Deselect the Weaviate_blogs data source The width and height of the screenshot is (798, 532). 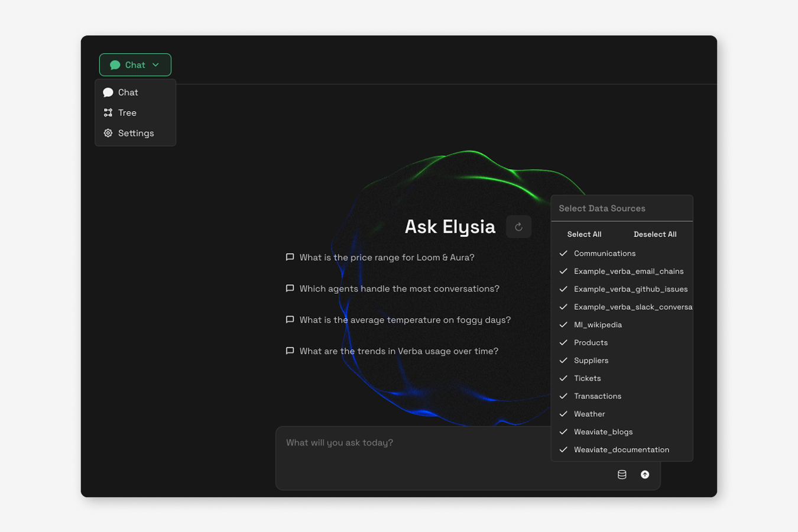(x=602, y=432)
